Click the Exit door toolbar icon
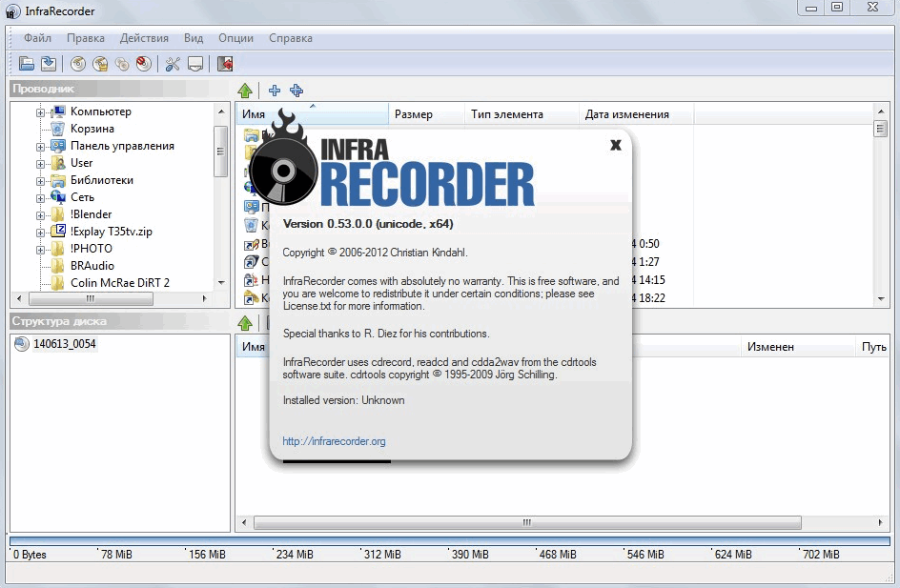Image resolution: width=900 pixels, height=588 pixels. pos(225,64)
